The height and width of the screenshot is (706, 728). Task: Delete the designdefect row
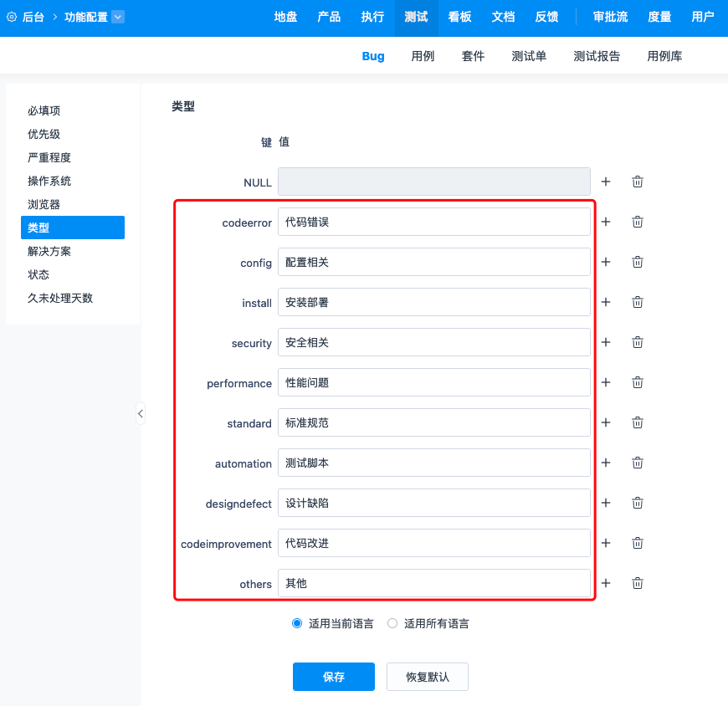pos(638,503)
